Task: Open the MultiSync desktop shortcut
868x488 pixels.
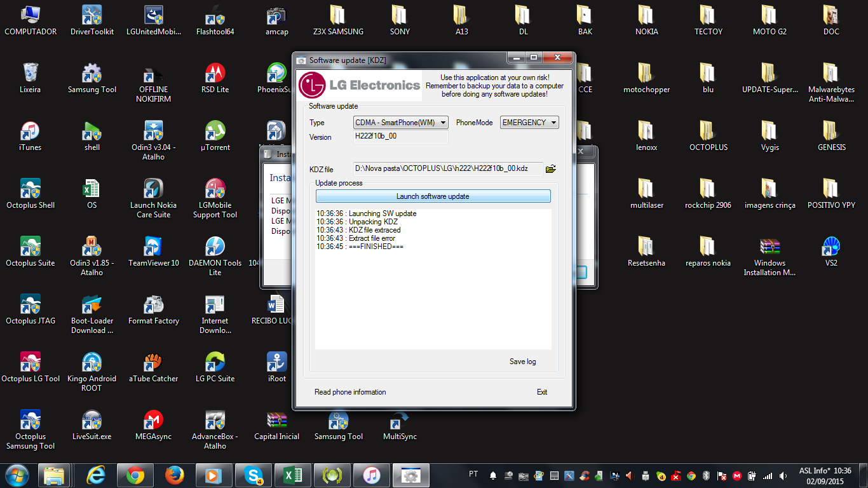Action: point(400,425)
